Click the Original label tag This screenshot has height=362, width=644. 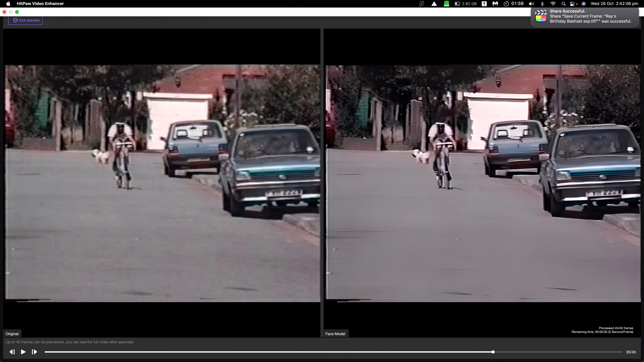(x=12, y=334)
